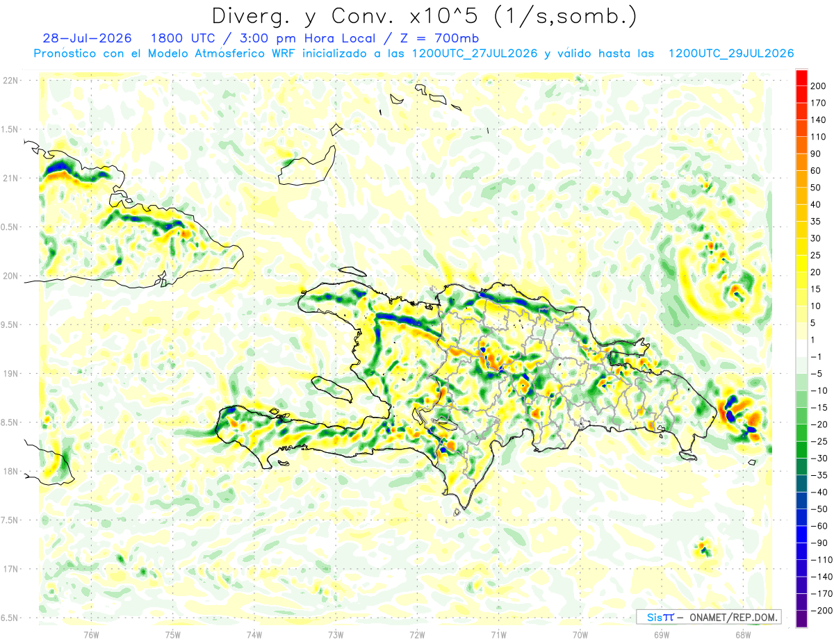Pick the dark purple segment below -200
Viewport: 834px width, 644px height.
(801, 619)
